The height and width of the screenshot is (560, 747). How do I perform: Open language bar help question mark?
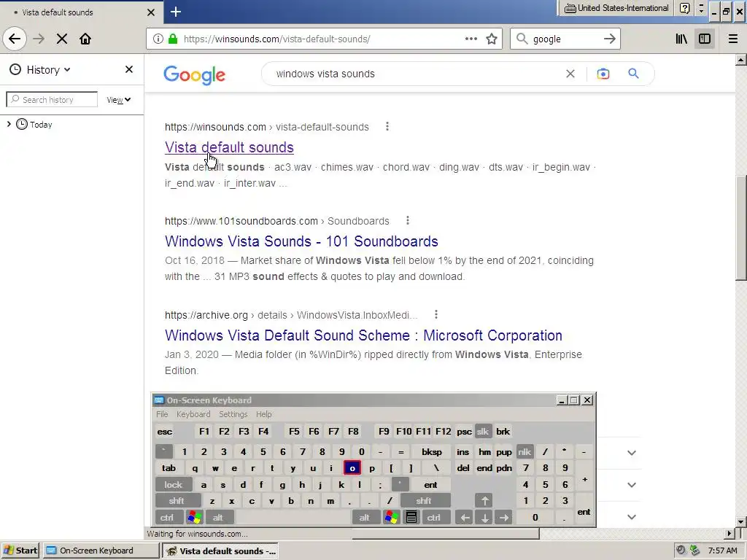(x=684, y=8)
